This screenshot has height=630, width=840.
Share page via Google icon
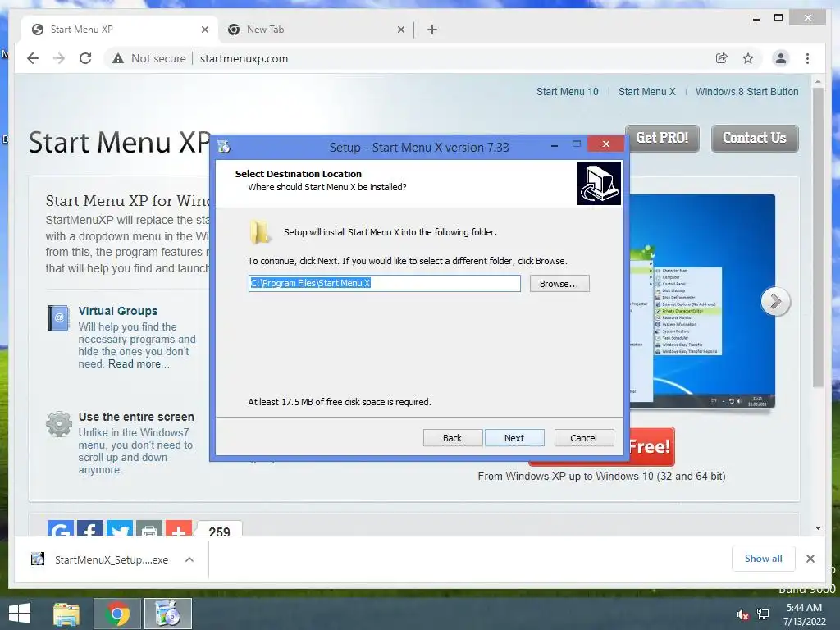click(x=61, y=529)
